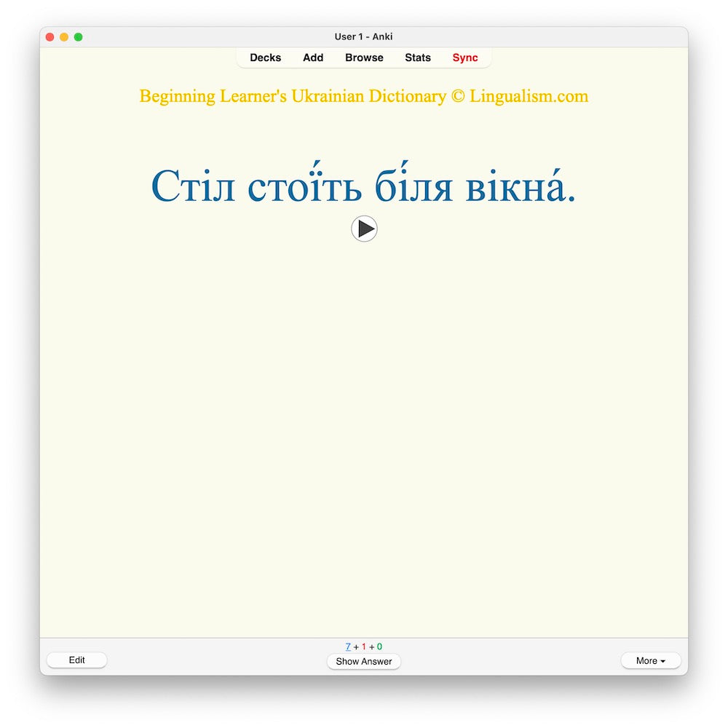Screen dimensions: 728x728
Task: Click Add to create a new card
Action: (312, 58)
